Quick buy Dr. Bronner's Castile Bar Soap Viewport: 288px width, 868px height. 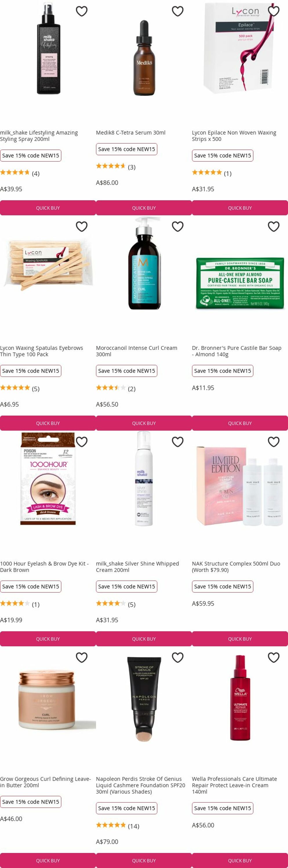pyautogui.click(x=240, y=423)
